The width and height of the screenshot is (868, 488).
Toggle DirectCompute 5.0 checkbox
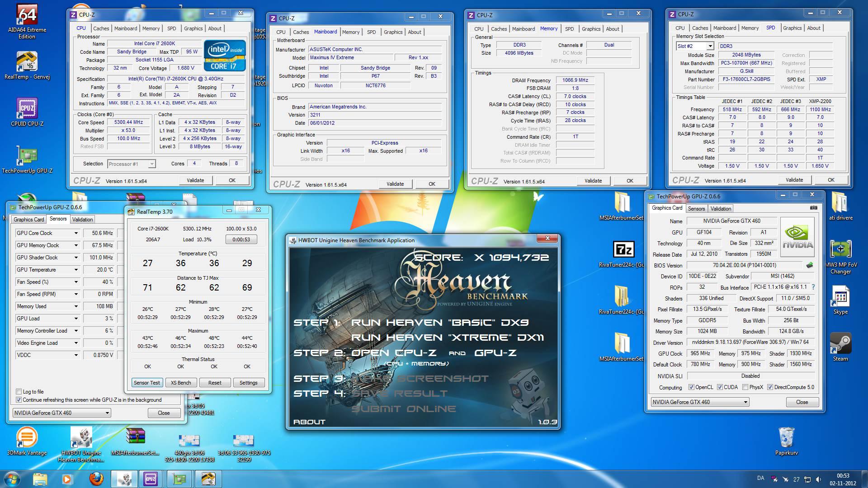point(770,387)
